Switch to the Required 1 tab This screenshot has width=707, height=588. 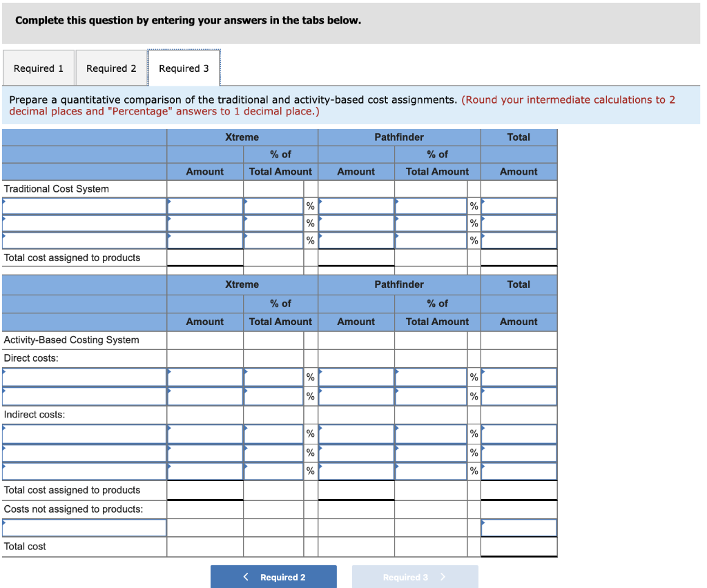[39, 68]
